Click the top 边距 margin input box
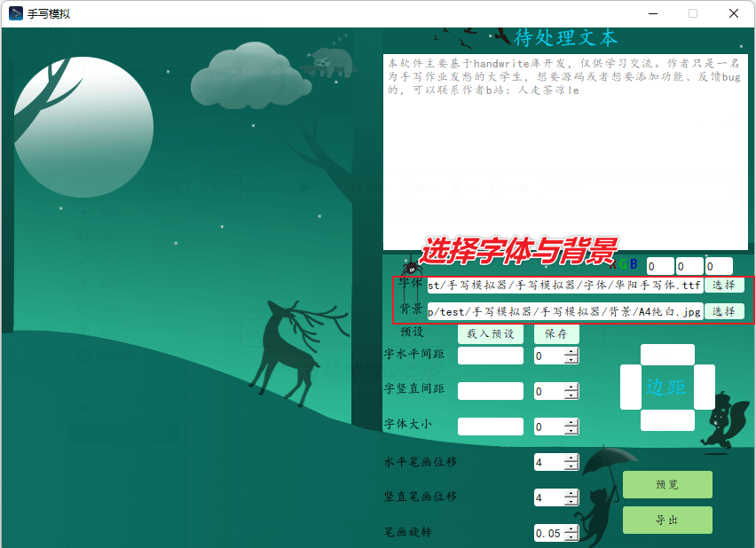 tap(667, 353)
